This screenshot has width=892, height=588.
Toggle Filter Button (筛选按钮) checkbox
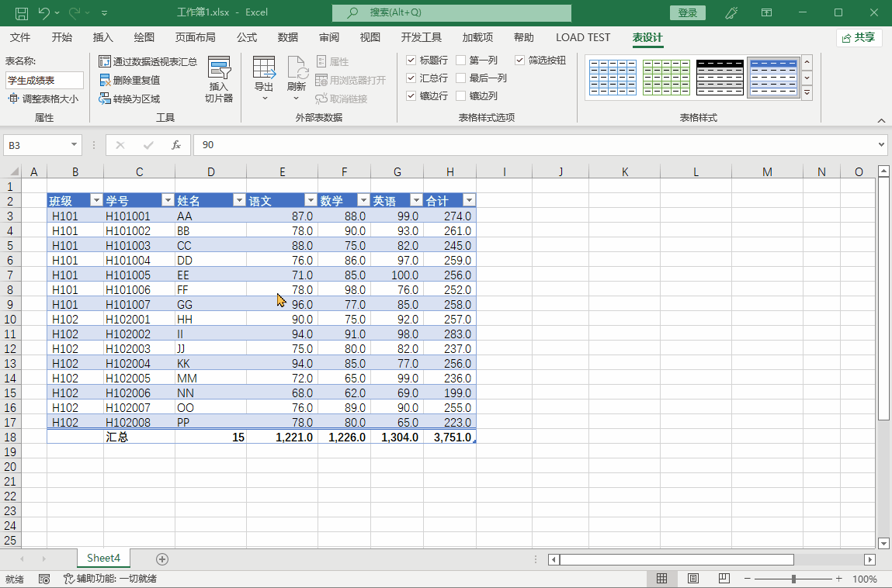tap(520, 61)
